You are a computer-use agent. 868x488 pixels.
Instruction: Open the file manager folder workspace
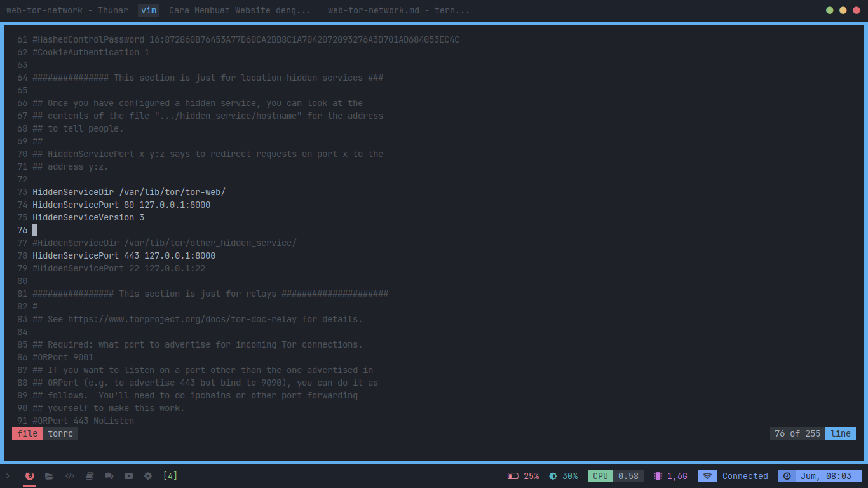tap(50, 476)
